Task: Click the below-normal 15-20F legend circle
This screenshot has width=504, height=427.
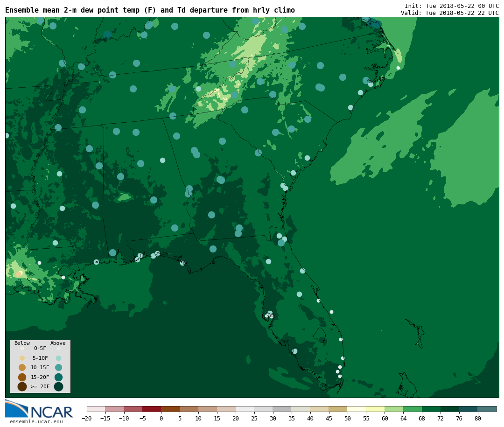Action: point(22,377)
